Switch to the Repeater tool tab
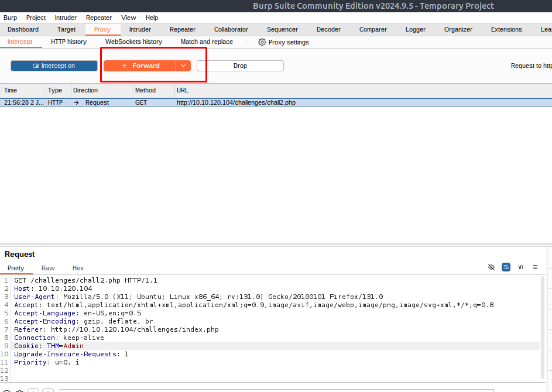The height and width of the screenshot is (392, 552). click(x=183, y=30)
